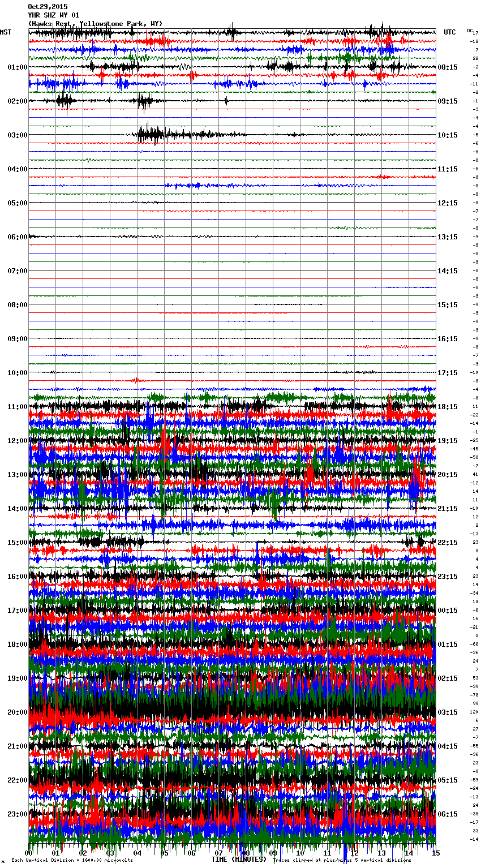This screenshot has height=868, width=481.
Task: Click the "14:15" UTC time label
Action: (x=448, y=271)
